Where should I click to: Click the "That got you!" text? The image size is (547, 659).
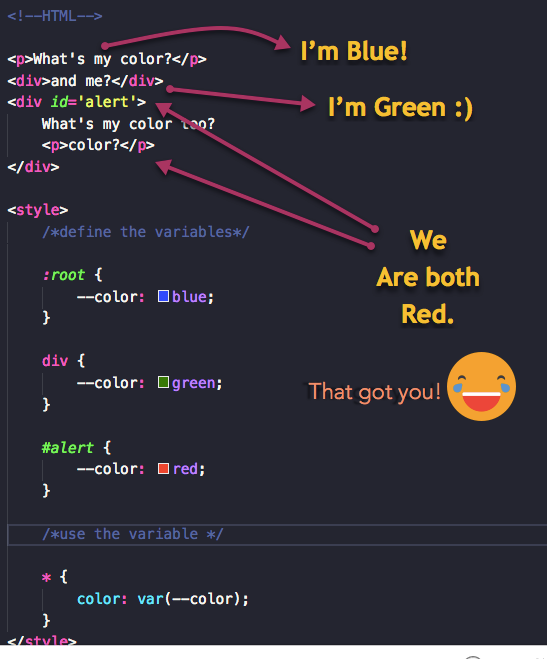[x=374, y=392]
